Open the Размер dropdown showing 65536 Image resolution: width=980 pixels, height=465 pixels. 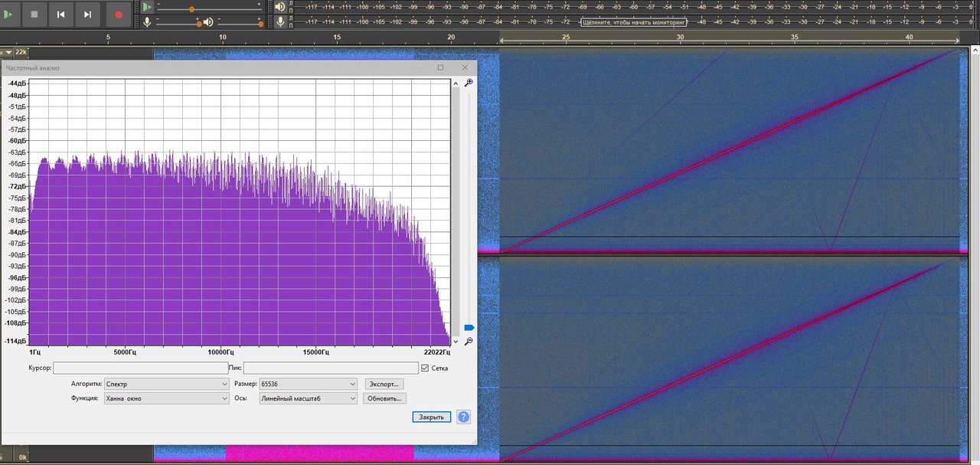click(x=308, y=384)
